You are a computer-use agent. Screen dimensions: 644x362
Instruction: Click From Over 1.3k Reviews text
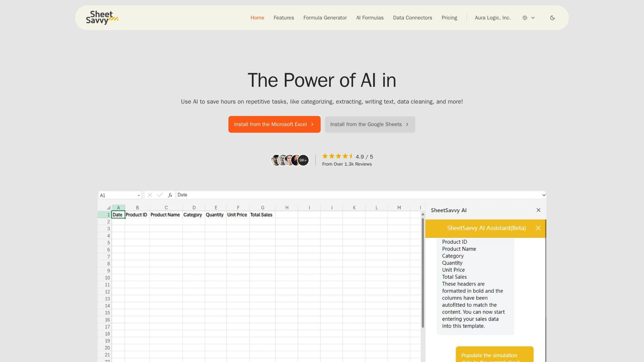pyautogui.click(x=347, y=164)
